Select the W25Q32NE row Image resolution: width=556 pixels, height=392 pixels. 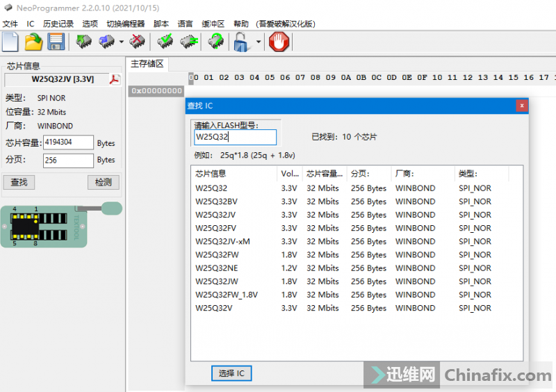click(357, 268)
